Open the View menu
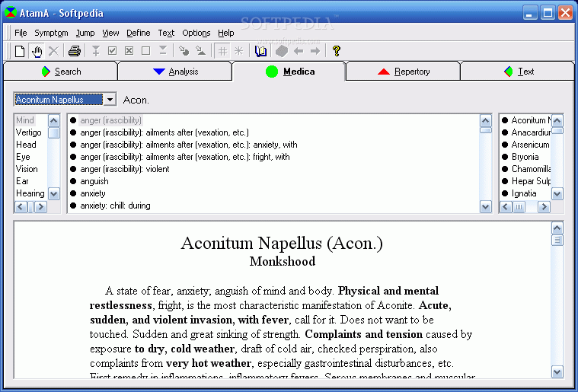Screen dimensions: 578x392 tap(110, 33)
